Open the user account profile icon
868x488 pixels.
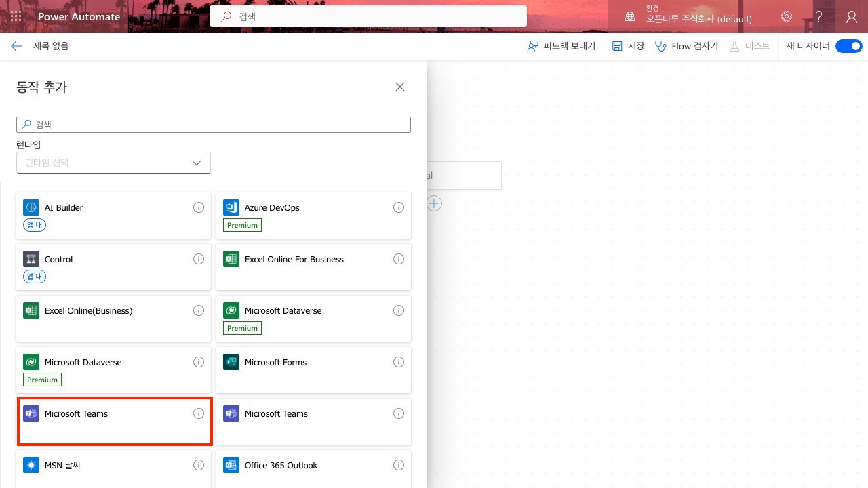click(x=852, y=16)
